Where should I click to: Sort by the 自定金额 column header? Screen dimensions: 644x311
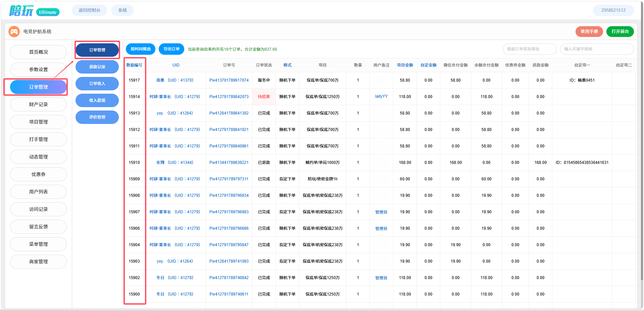429,65
